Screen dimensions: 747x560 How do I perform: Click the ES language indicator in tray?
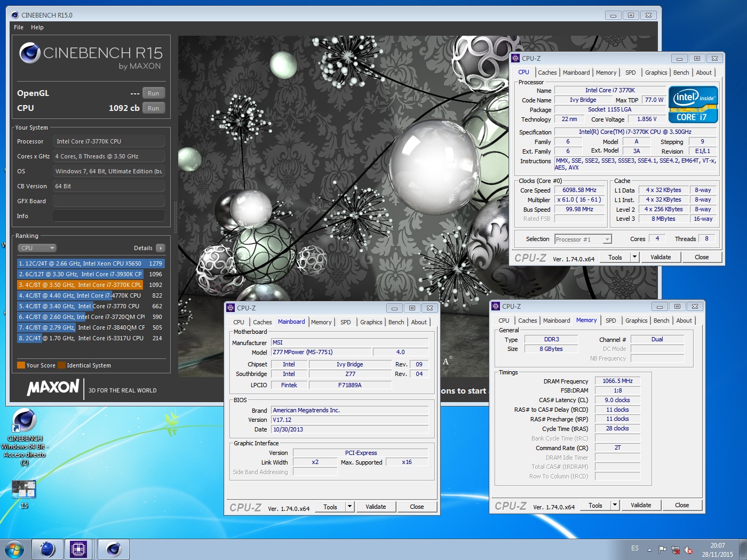635,548
